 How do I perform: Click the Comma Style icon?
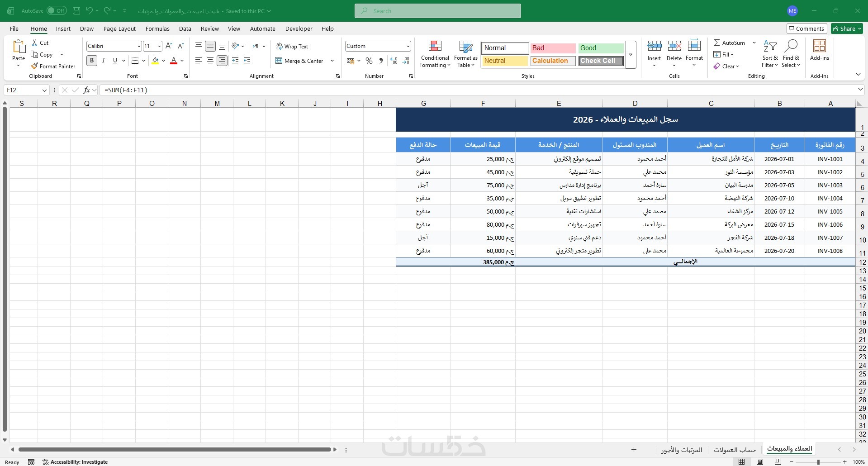[381, 61]
